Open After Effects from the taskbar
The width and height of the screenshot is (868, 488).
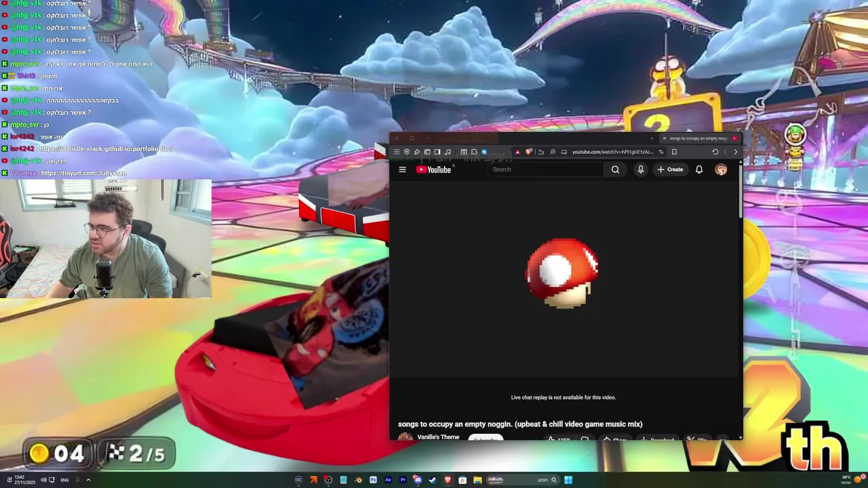click(x=388, y=480)
